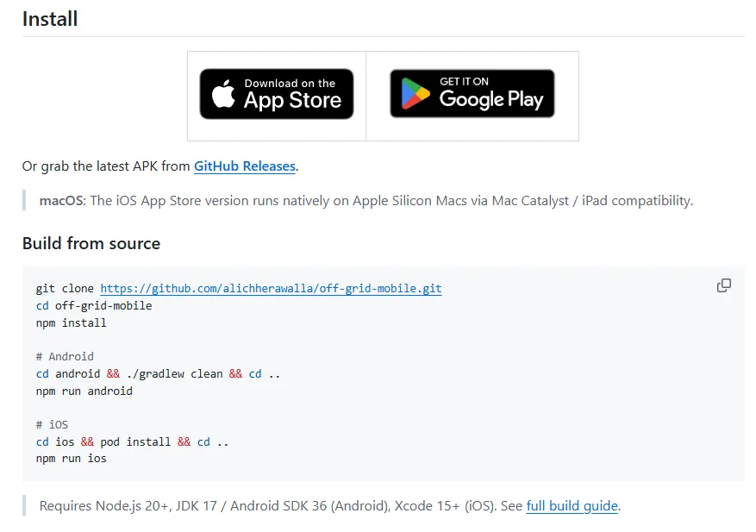
Task: Click the Google Play triangle logo
Action: (x=415, y=94)
